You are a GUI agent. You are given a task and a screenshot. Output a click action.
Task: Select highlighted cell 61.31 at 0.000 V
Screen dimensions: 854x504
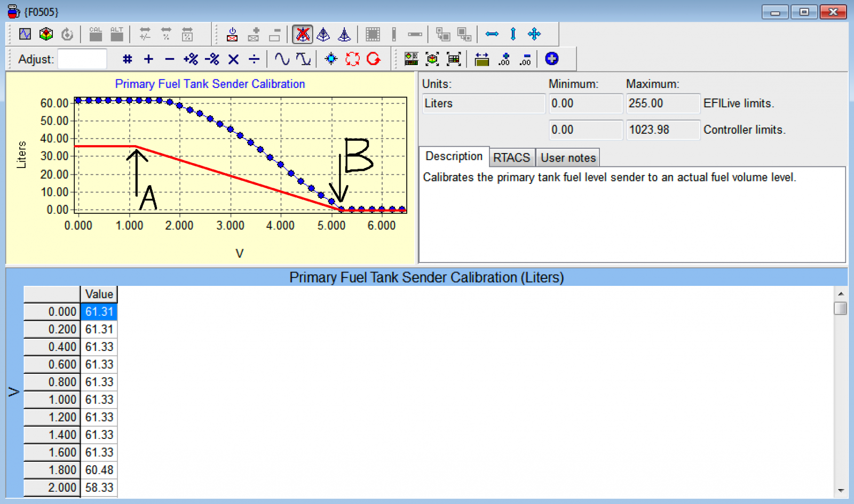pyautogui.click(x=99, y=311)
